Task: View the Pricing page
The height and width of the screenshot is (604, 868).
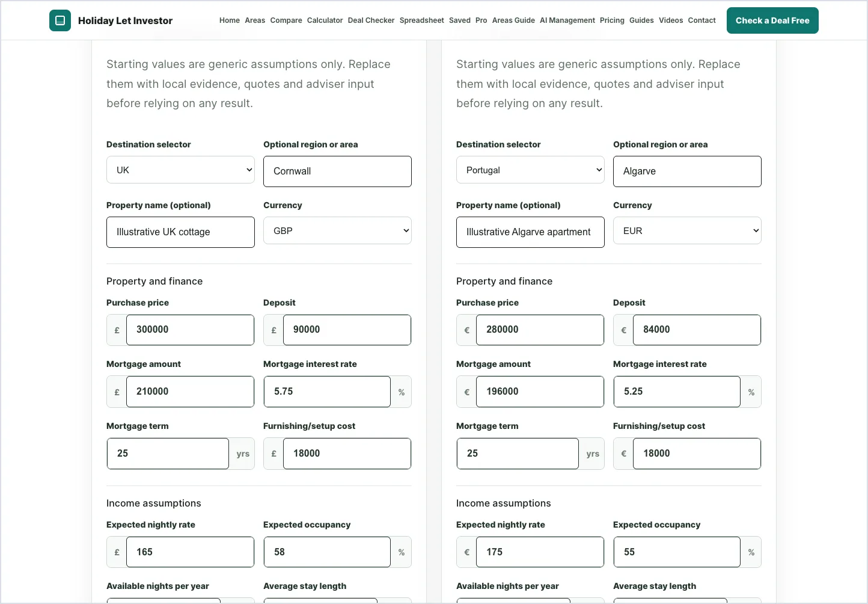Action: tap(612, 20)
